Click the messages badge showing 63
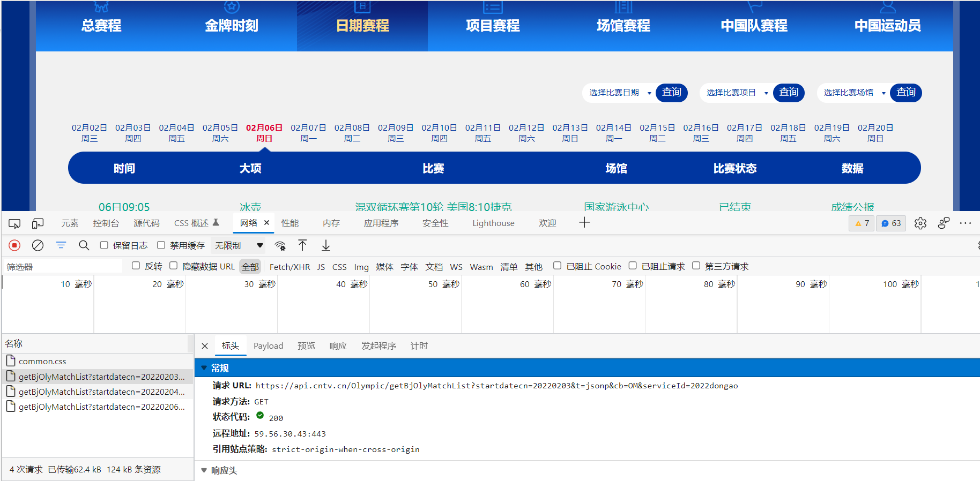Screen dimensions: 980x481 [891, 223]
